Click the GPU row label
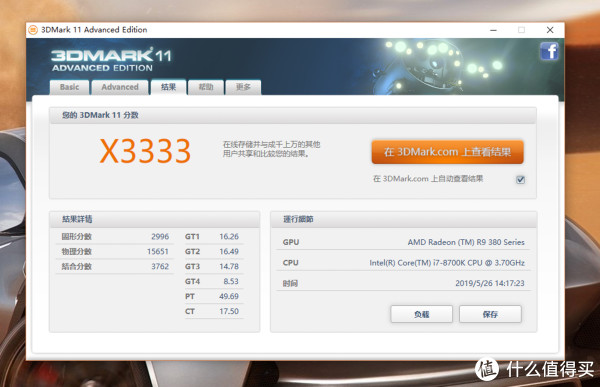The height and width of the screenshot is (387, 600). (x=291, y=242)
